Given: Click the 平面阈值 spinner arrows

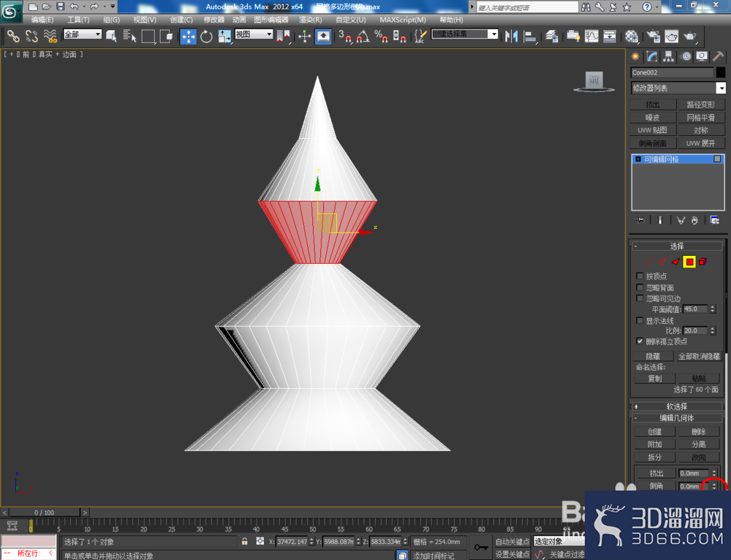Looking at the screenshot, I should coord(712,309).
